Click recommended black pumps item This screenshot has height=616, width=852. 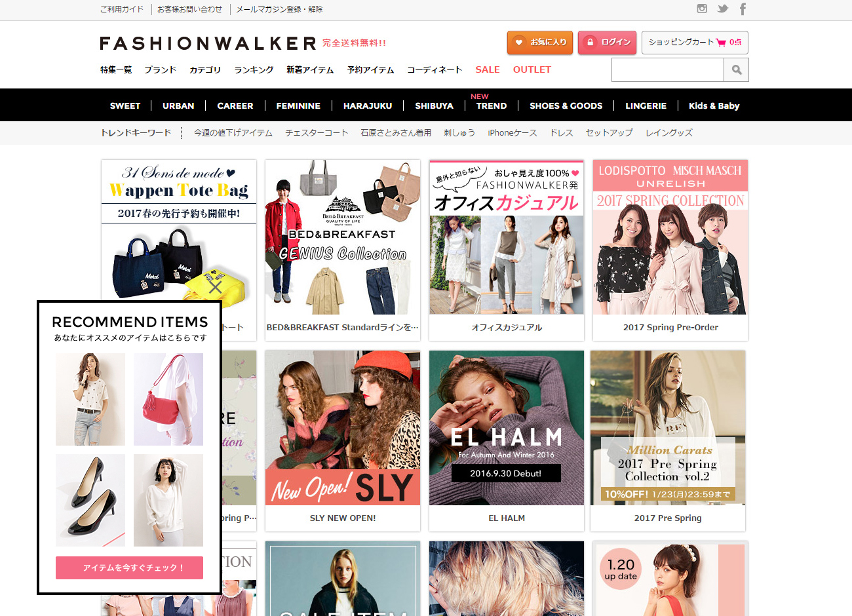coord(90,501)
